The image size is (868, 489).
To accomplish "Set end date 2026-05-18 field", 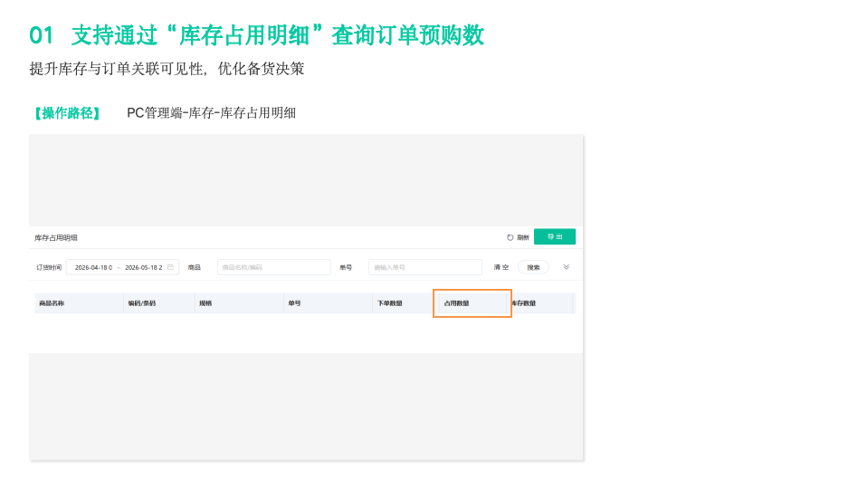I will 143,267.
